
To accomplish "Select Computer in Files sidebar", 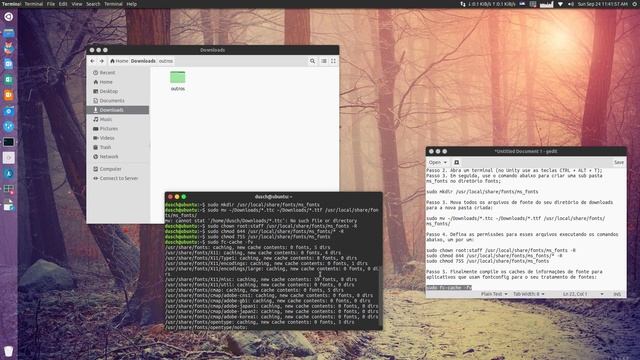I will click(118, 169).
